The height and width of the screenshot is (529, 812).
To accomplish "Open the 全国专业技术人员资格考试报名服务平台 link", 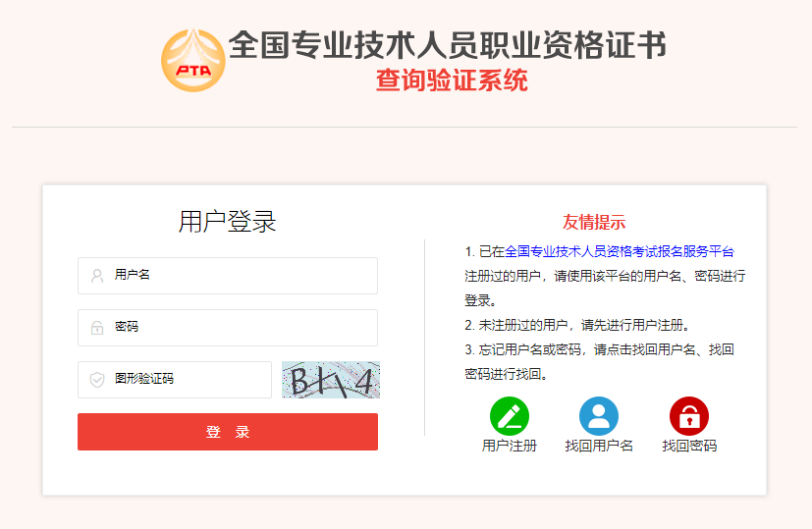I will (x=619, y=252).
